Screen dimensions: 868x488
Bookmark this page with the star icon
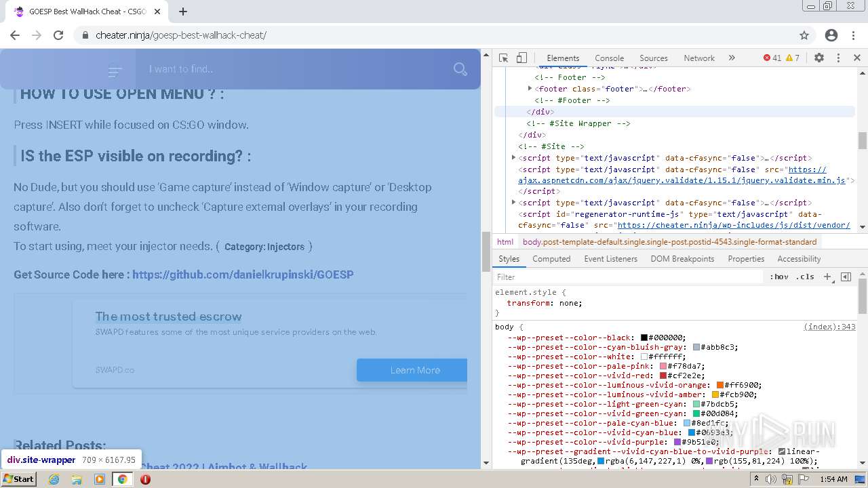pyautogui.click(x=804, y=35)
